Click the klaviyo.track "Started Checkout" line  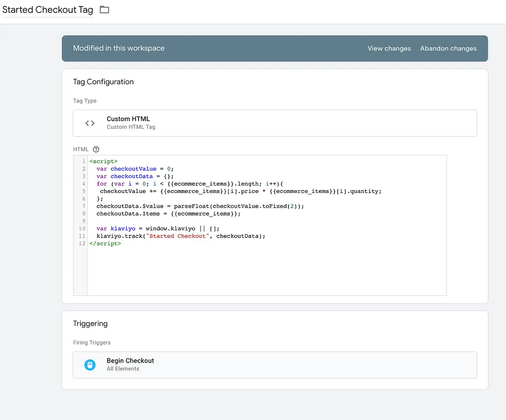click(x=181, y=236)
